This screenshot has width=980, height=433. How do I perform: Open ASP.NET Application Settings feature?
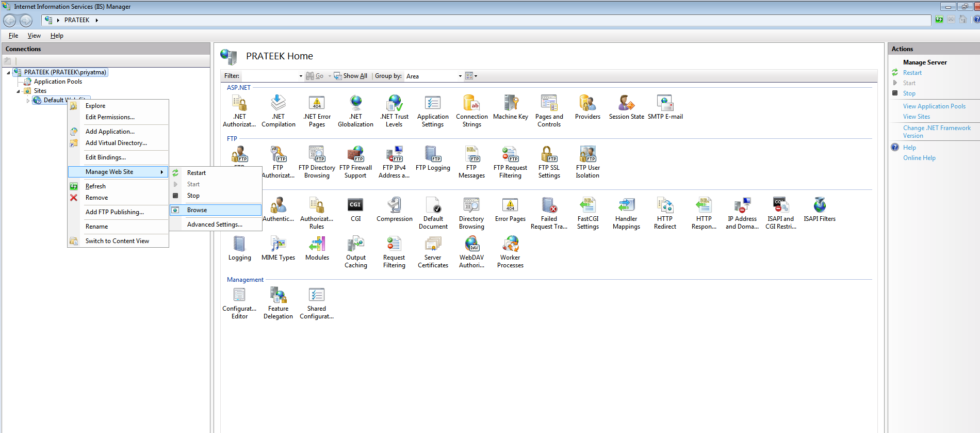[433, 111]
